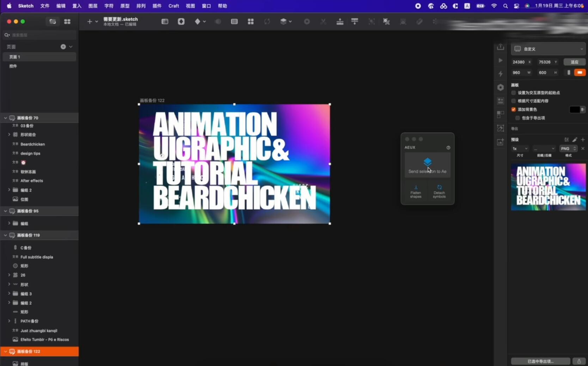Open the 编辑 menu

(x=61, y=6)
